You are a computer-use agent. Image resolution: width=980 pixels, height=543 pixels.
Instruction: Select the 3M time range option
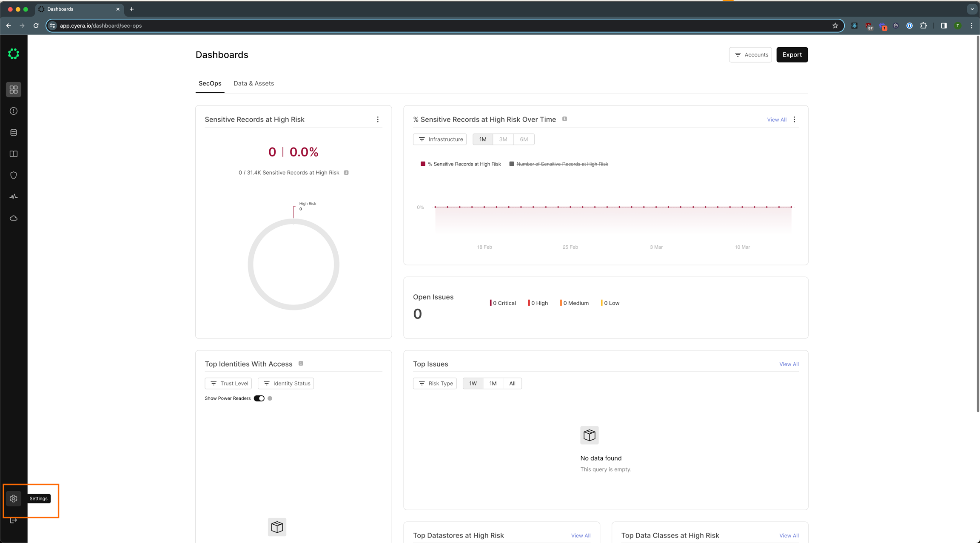(503, 139)
